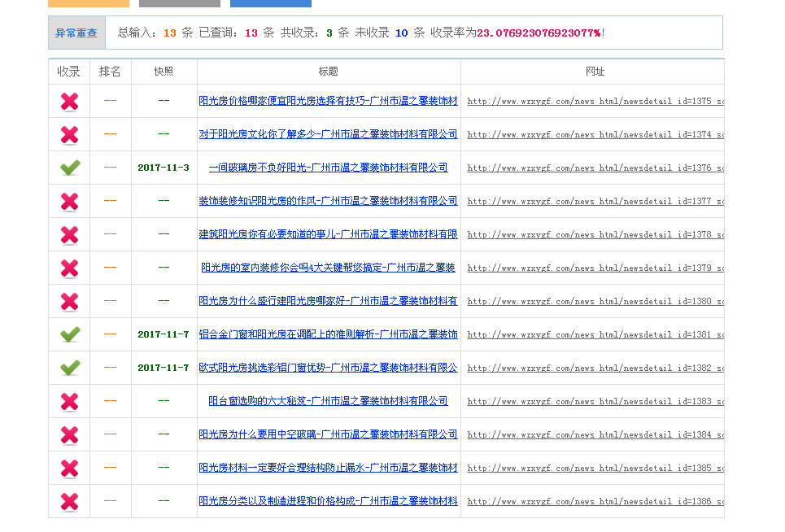Click the green checkmark in the 2017-11-3 row
Screen dimensions: 785x532
point(69,168)
